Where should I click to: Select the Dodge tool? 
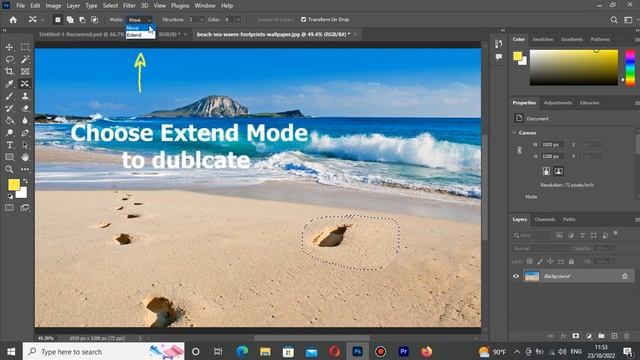[9, 133]
